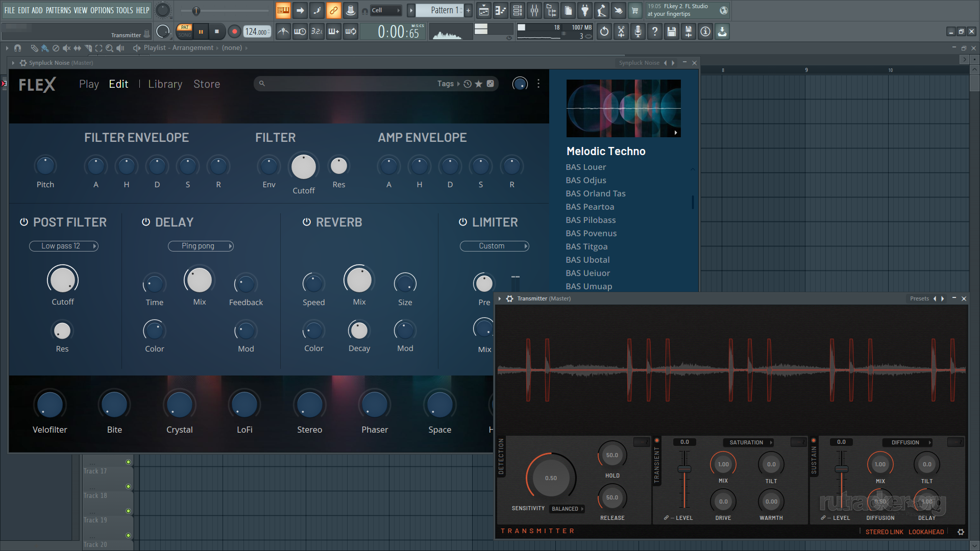
Task: Open the help question mark icon
Action: [x=655, y=32]
